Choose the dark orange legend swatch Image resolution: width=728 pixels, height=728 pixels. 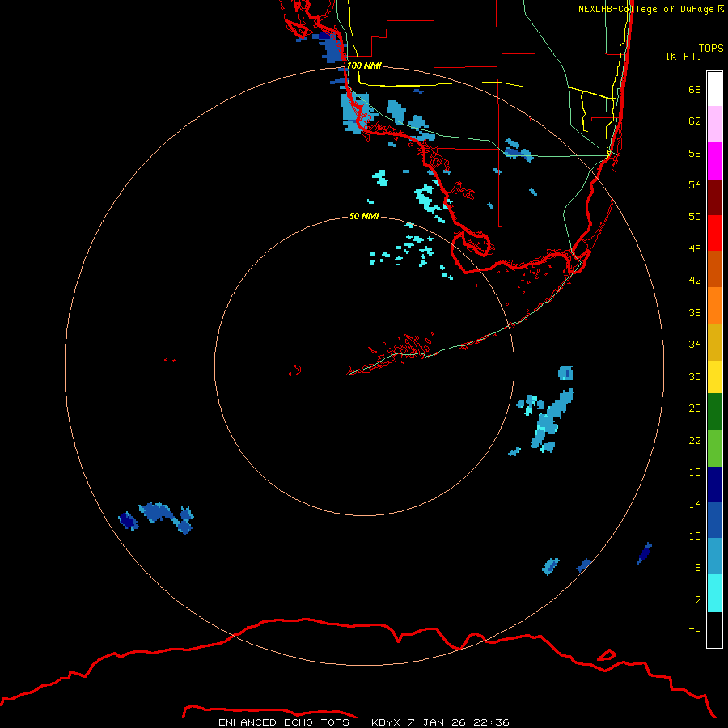pos(714,269)
